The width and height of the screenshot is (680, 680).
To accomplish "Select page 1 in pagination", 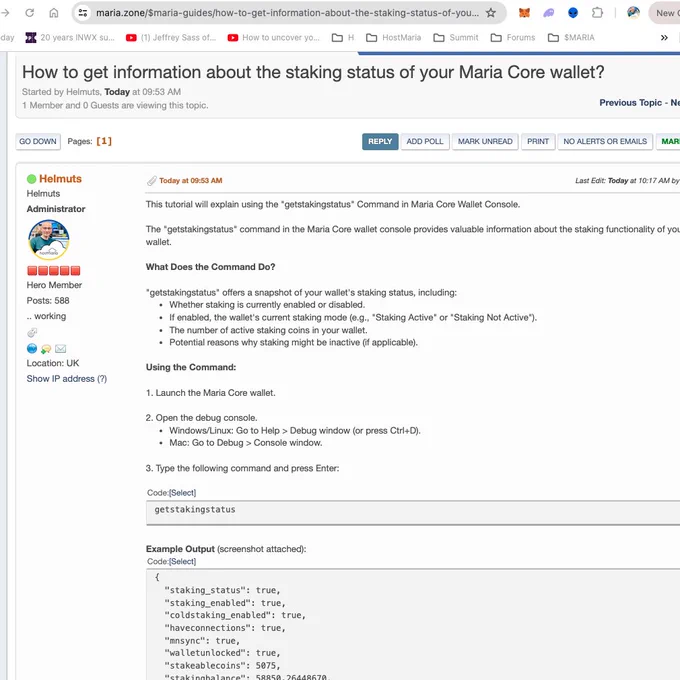I will point(104,141).
